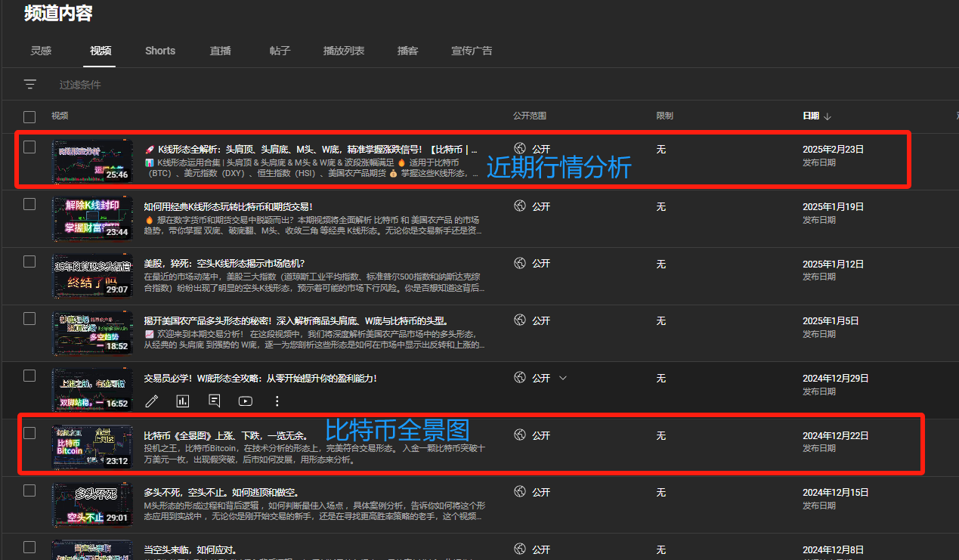
Task: Click thumbnail of the 29:07 video
Action: tap(92, 276)
